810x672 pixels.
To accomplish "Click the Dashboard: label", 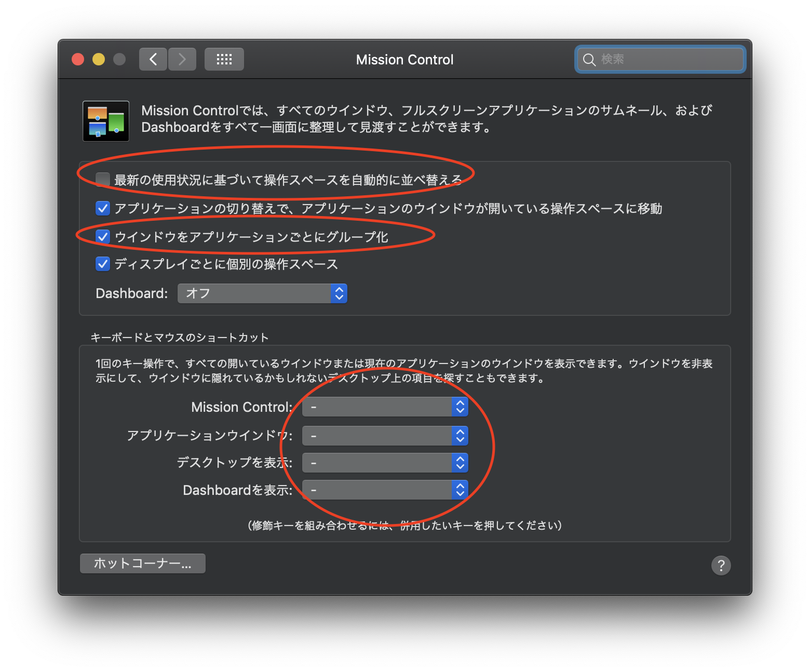I will coord(132,293).
